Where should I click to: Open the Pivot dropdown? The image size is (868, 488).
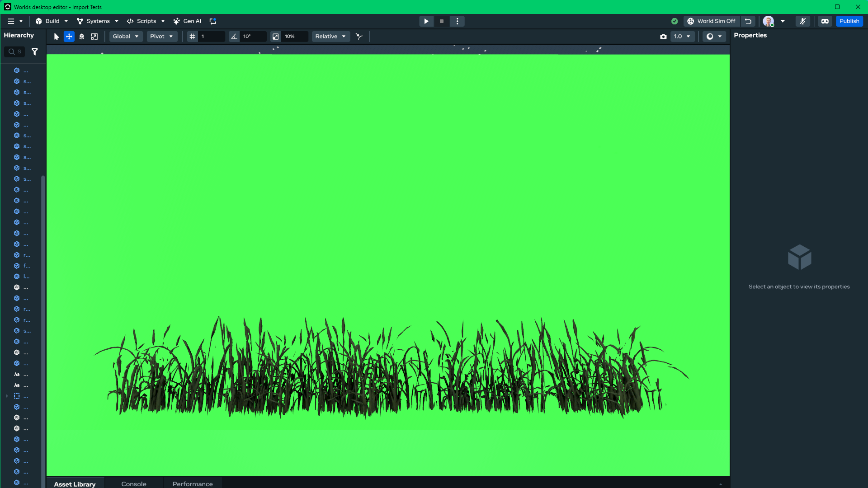click(x=161, y=37)
